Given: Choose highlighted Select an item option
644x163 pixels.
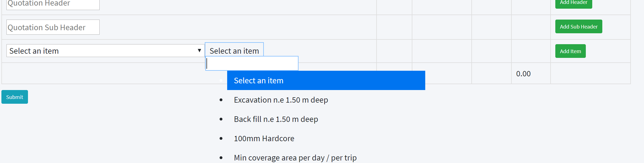Looking at the screenshot, I should [x=326, y=81].
